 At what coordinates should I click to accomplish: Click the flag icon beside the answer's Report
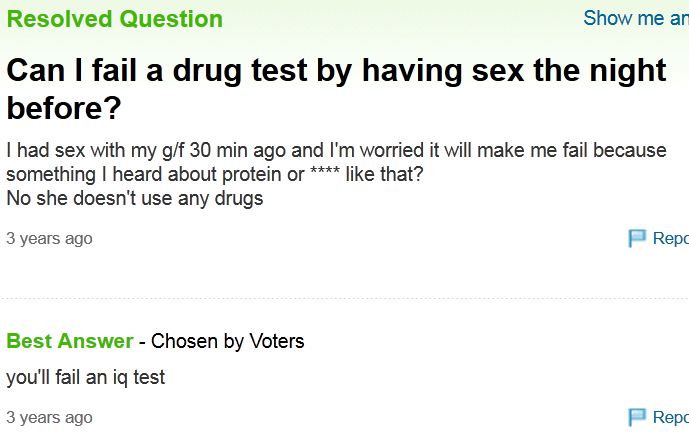[x=637, y=417]
